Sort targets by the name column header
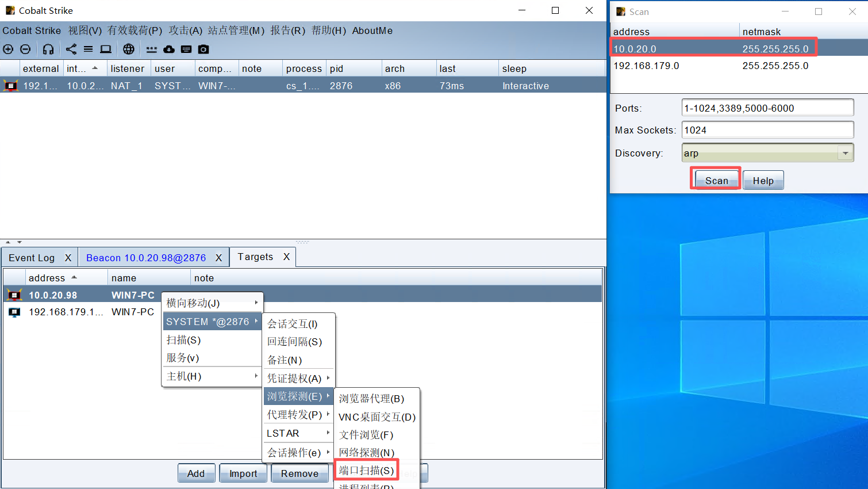Viewport: 868px width, 489px height. (149, 278)
